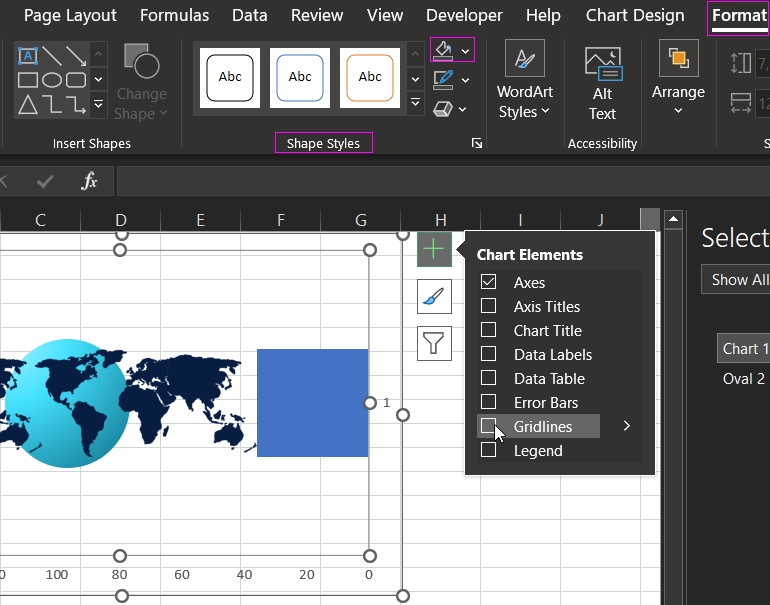Select the orange-outlined Abc shape style

[x=370, y=77]
